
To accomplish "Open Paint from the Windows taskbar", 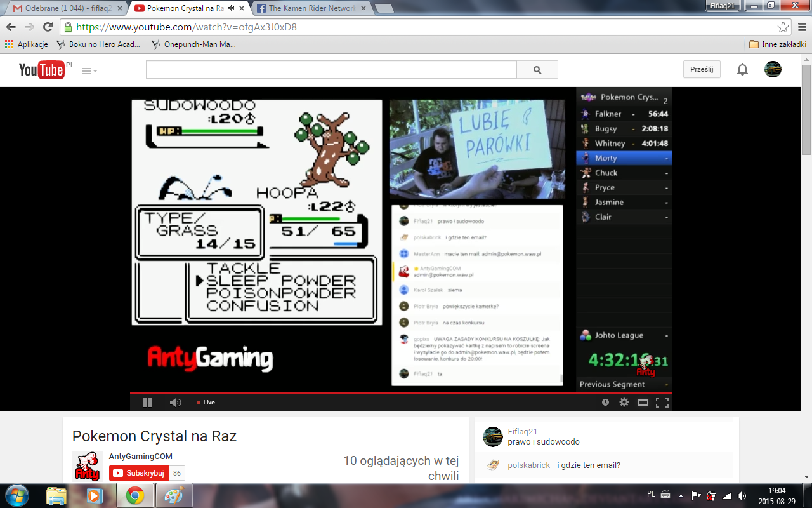I will click(x=173, y=495).
